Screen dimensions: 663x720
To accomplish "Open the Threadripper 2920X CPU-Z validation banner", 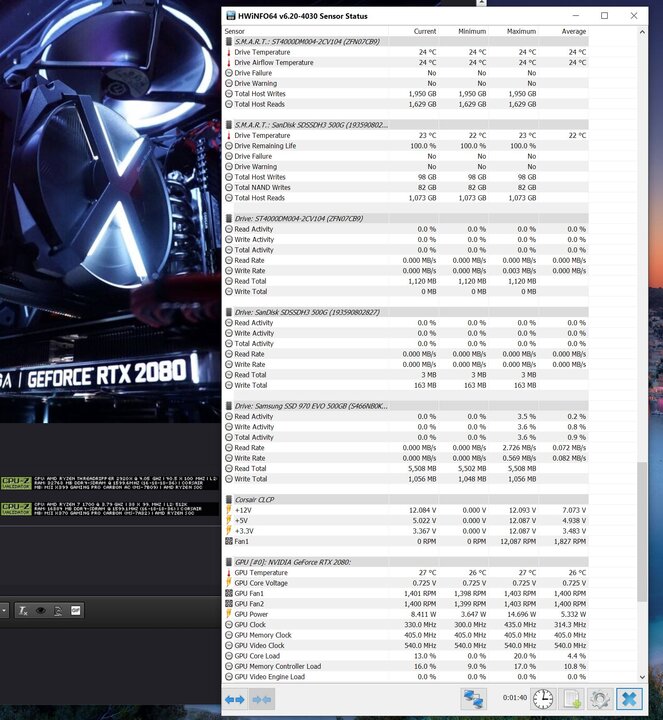I will 109,483.
